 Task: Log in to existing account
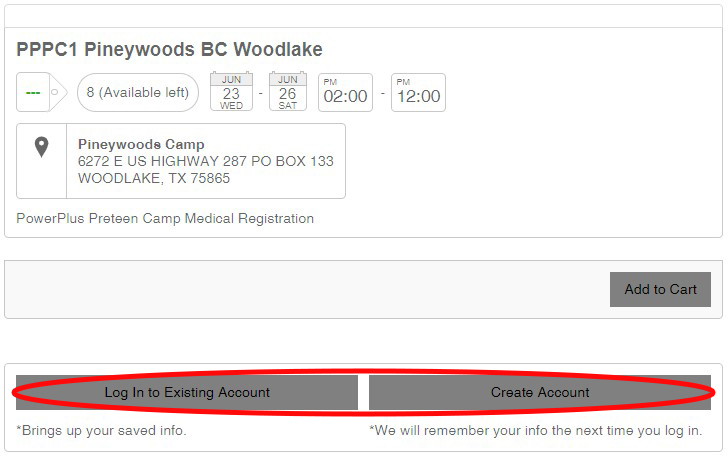point(187,392)
